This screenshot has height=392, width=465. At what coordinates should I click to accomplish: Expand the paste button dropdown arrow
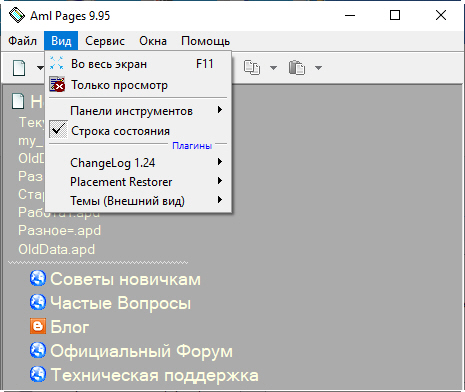318,68
